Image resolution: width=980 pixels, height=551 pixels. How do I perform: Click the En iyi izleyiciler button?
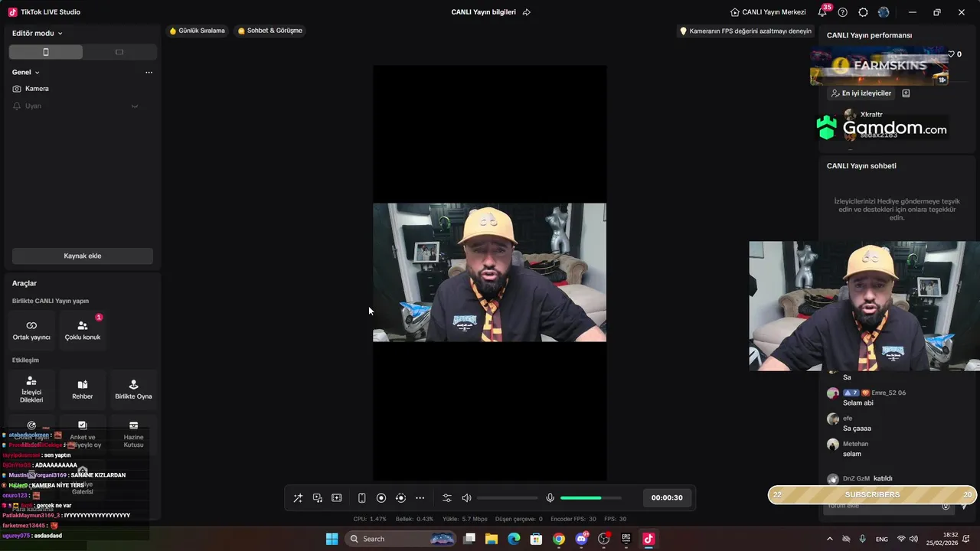click(861, 93)
